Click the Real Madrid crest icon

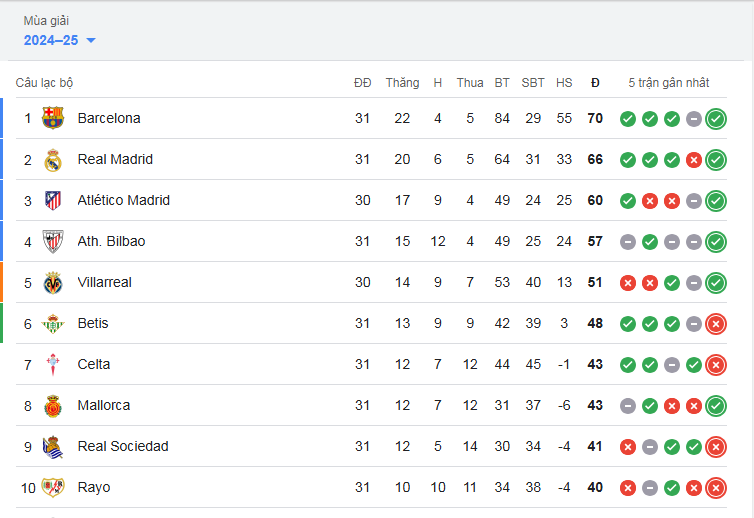coord(53,159)
